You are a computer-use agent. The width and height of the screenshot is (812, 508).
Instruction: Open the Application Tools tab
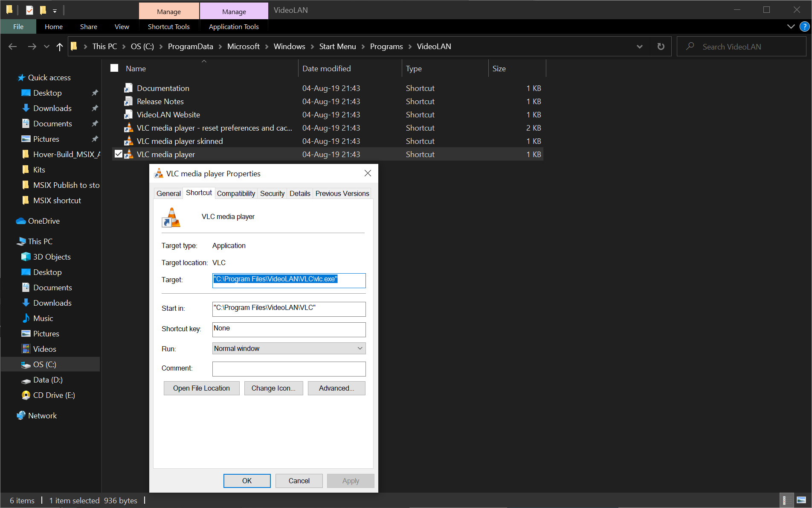[234, 26]
